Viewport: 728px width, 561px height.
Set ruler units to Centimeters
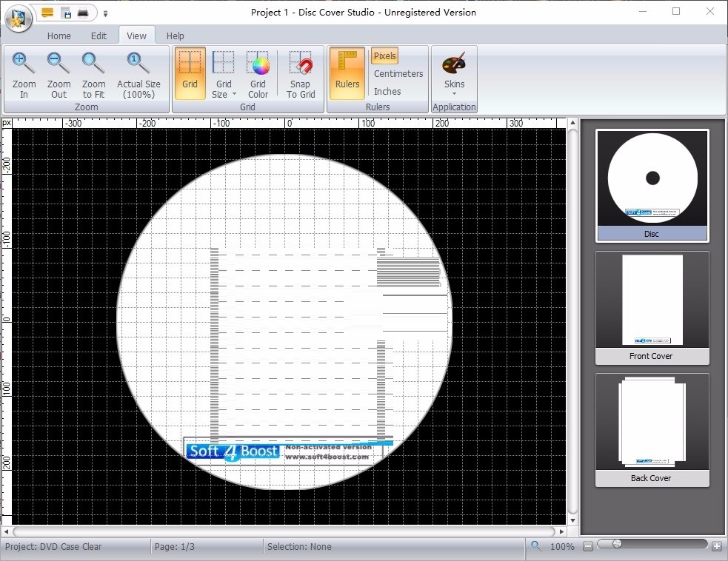point(398,73)
